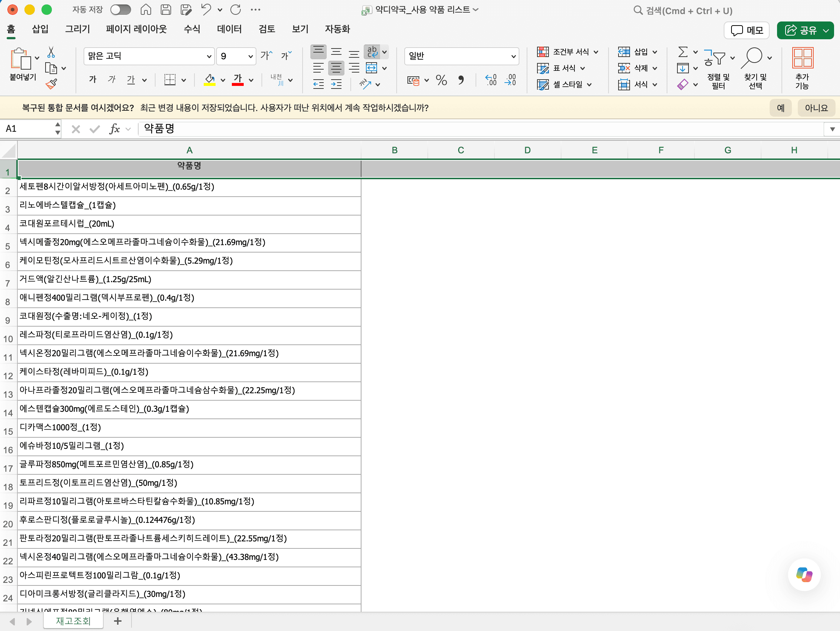
Task: Expand the 셀 스타일 dropdown
Action: pyautogui.click(x=589, y=84)
